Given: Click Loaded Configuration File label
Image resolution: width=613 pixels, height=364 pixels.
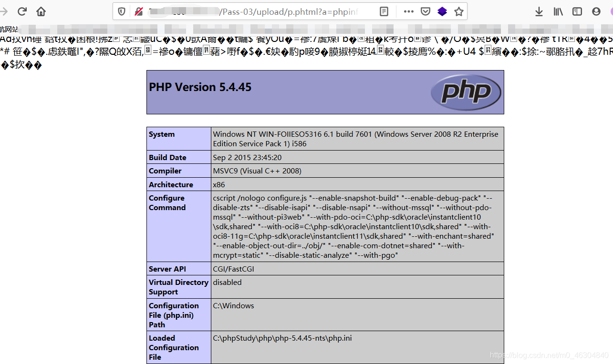Looking at the screenshot, I should (174, 348).
